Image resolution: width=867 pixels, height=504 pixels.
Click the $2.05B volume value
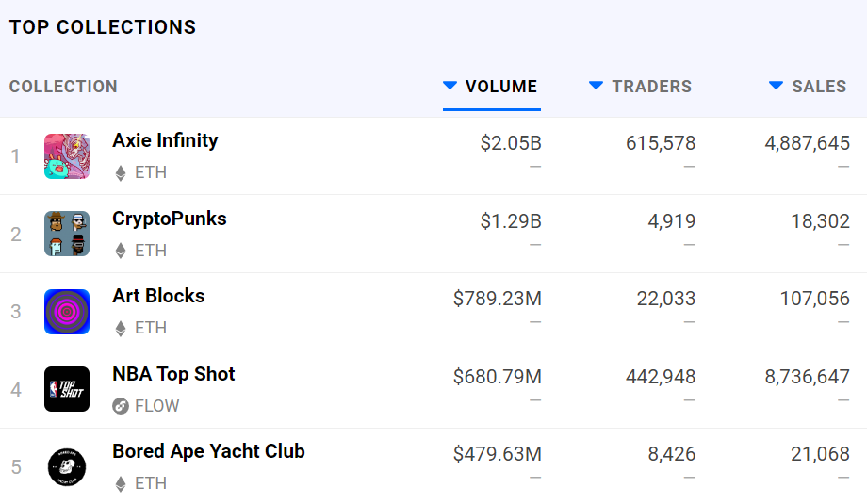click(510, 143)
